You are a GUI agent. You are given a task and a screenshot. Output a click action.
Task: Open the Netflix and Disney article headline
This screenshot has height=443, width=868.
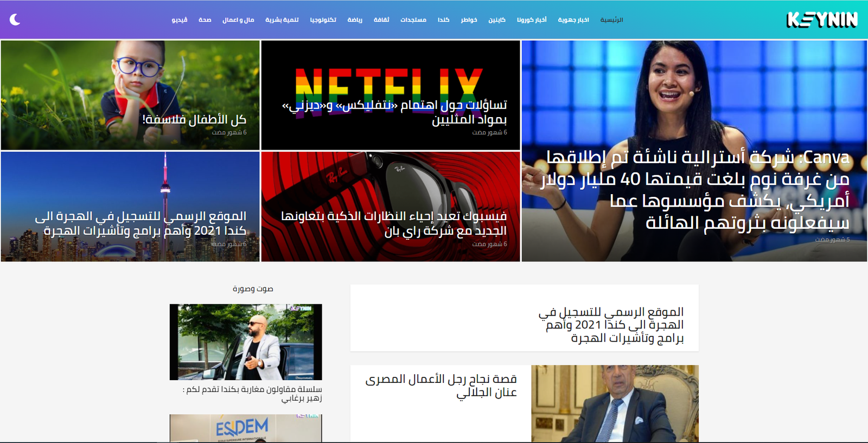[x=394, y=112]
